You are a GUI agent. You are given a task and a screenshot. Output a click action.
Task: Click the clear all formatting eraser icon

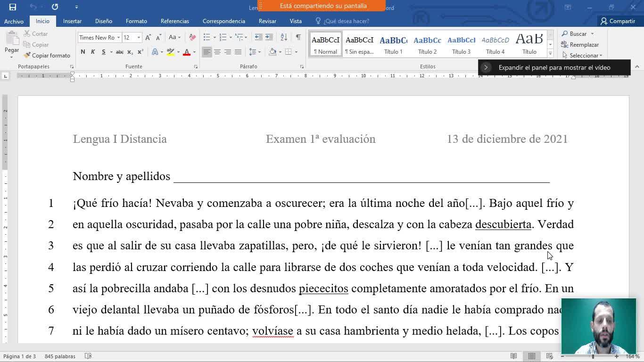tap(192, 37)
